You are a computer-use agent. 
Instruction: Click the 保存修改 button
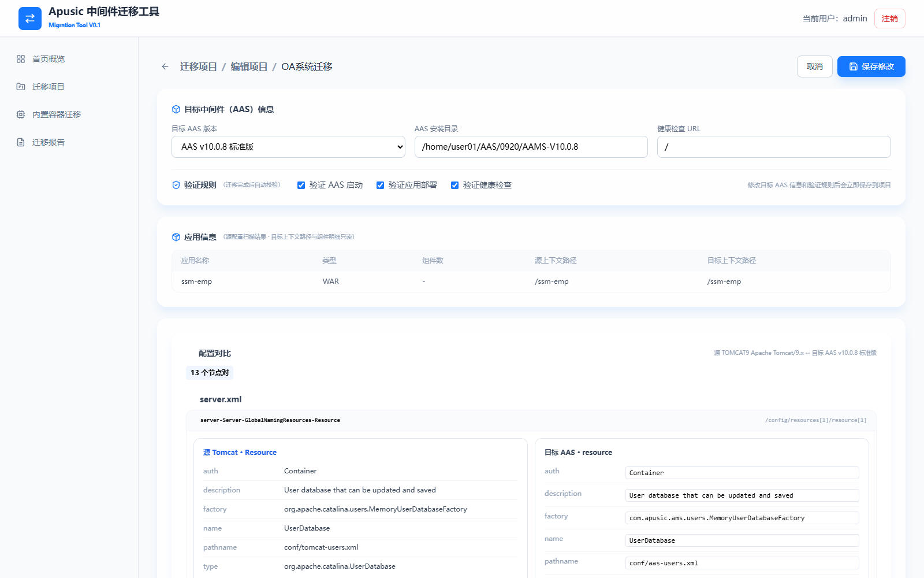[871, 66]
